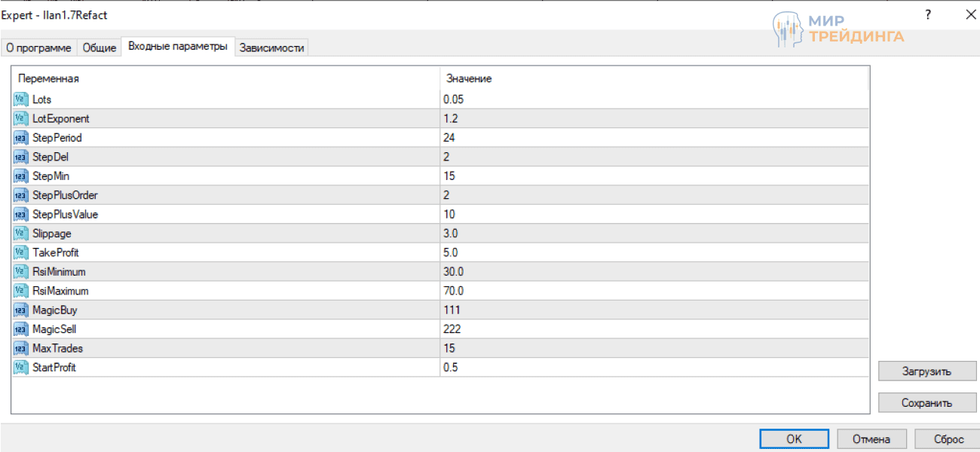Click the Значение column header
The height and width of the screenshot is (452, 980).
coord(469,78)
